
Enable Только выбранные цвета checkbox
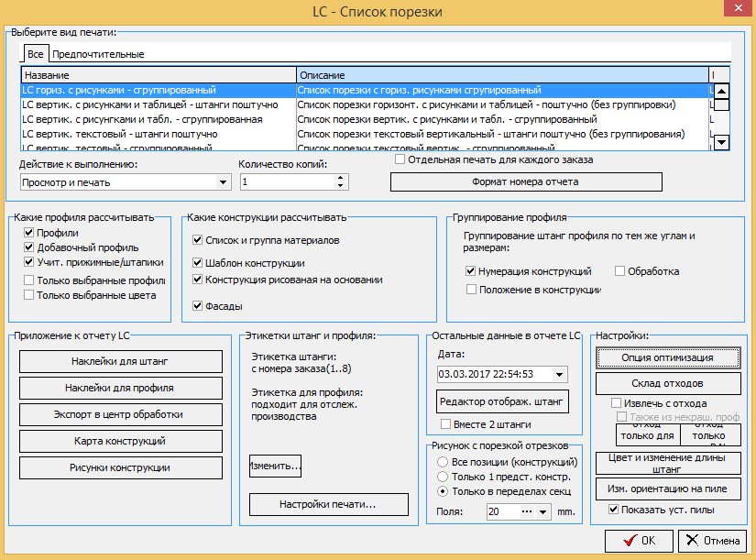click(29, 295)
